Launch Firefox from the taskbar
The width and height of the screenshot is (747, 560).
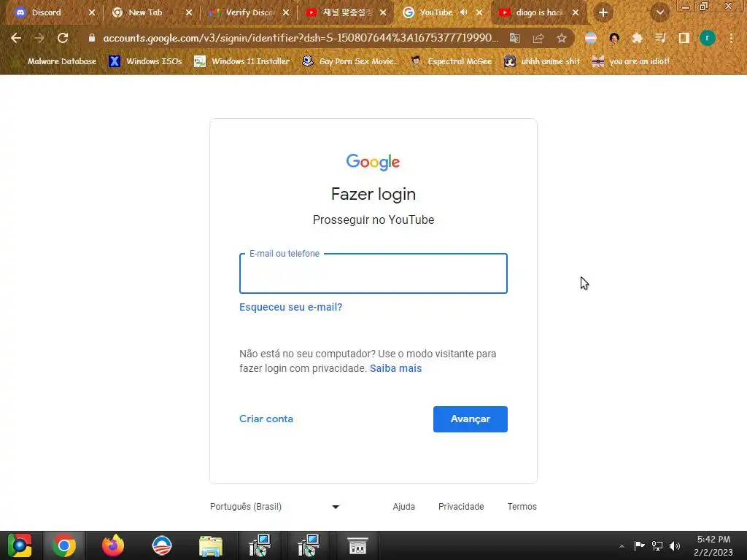tap(113, 545)
